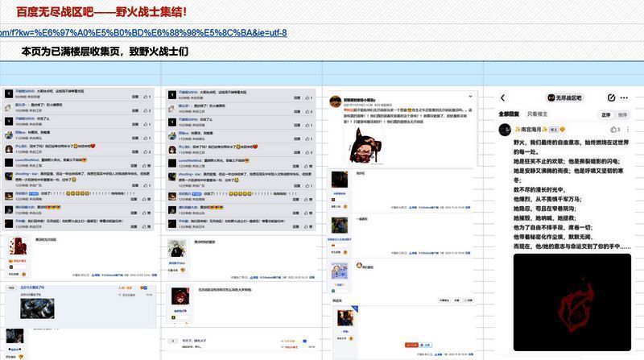
Task: Click 回复 on first comment in leftmost panel
Action: coord(133,97)
